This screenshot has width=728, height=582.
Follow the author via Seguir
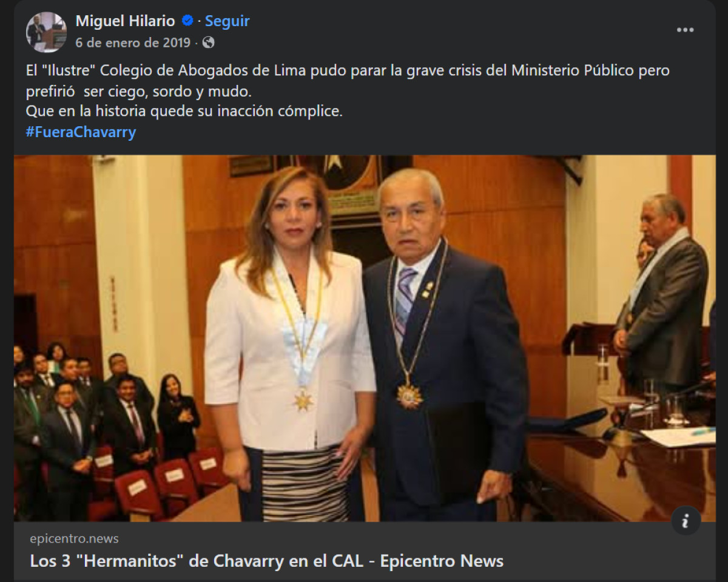[227, 21]
